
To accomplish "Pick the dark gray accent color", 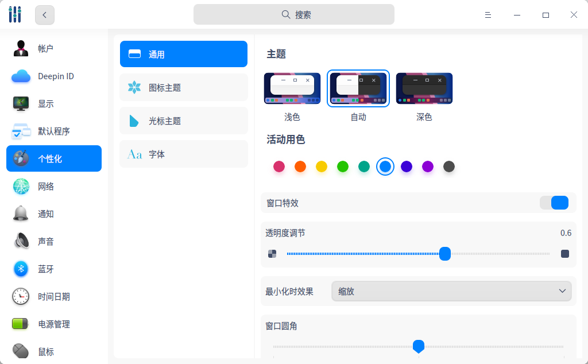I will pos(449,166).
